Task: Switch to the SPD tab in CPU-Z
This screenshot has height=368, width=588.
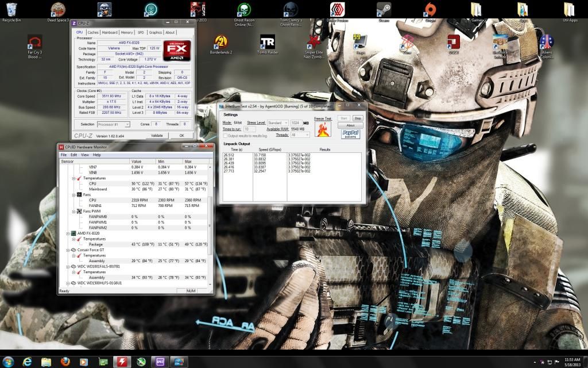Action: tap(141, 33)
